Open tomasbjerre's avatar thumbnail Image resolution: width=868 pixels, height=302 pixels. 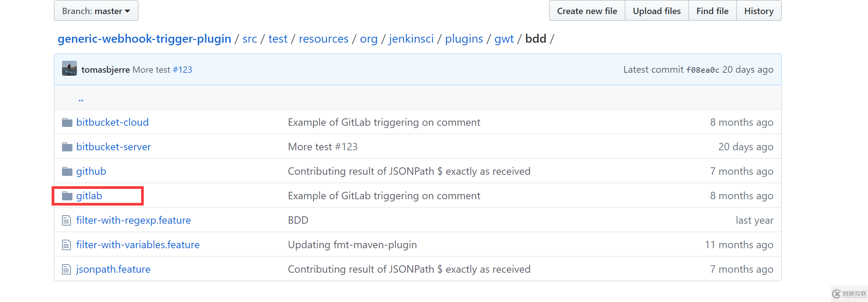tap(69, 69)
